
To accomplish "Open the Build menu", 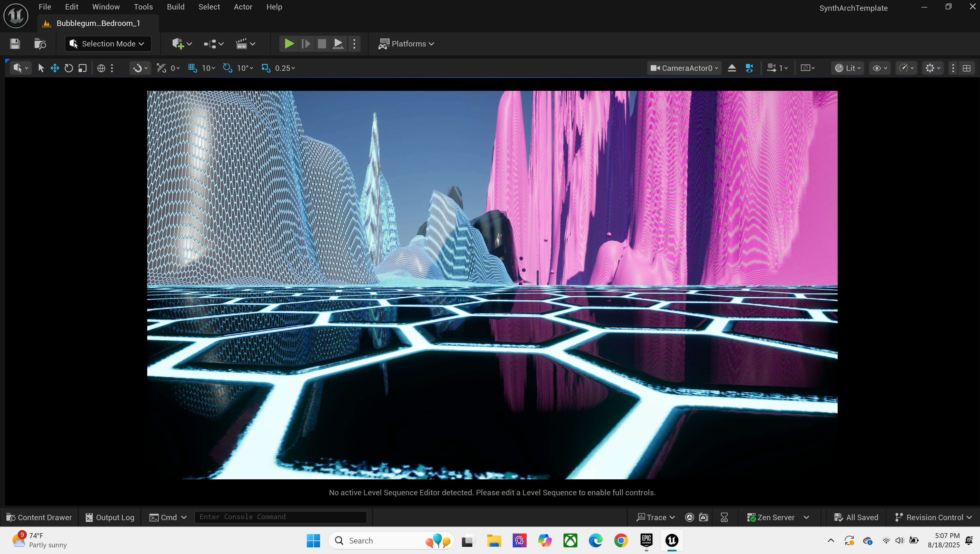I will tap(175, 7).
